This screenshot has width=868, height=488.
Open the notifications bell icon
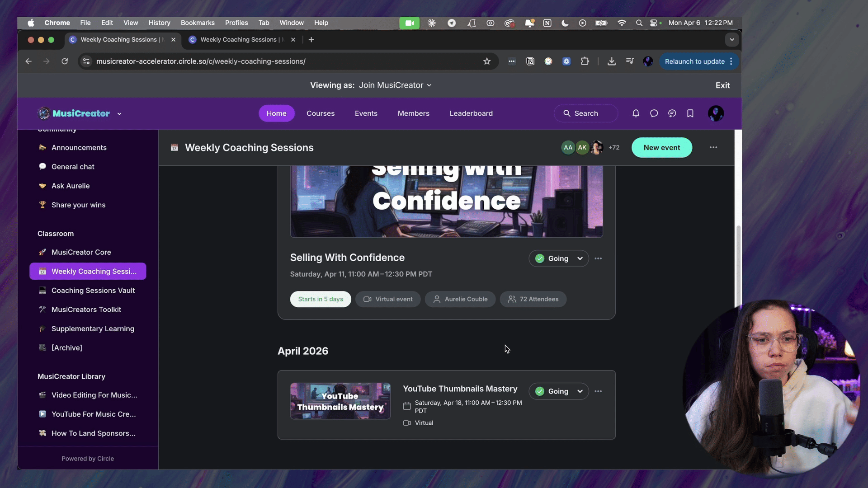pos(636,113)
